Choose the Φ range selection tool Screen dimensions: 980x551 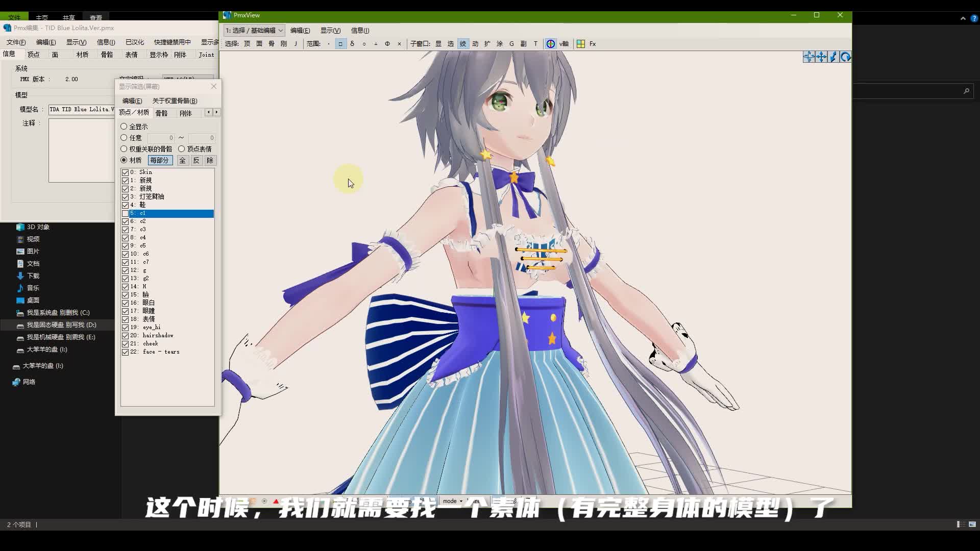tap(387, 44)
